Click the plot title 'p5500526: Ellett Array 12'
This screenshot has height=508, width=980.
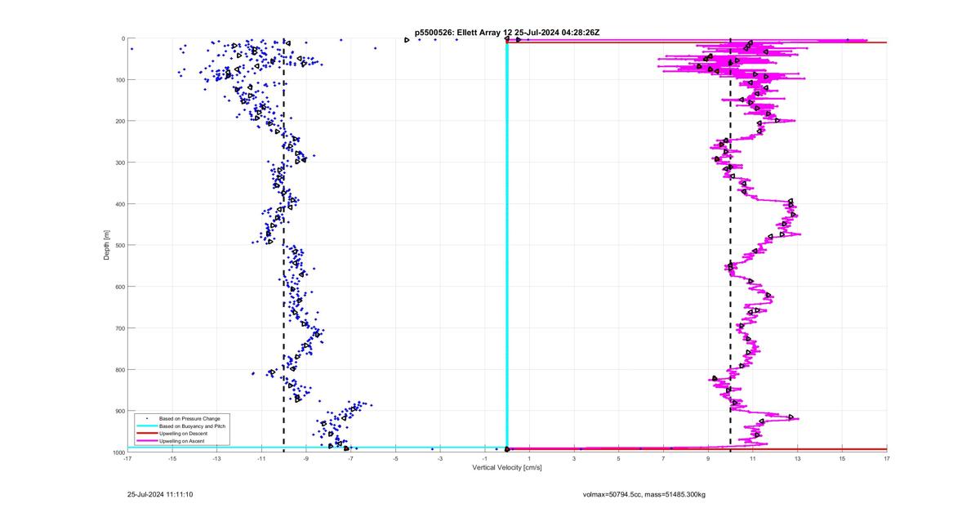tap(465, 32)
